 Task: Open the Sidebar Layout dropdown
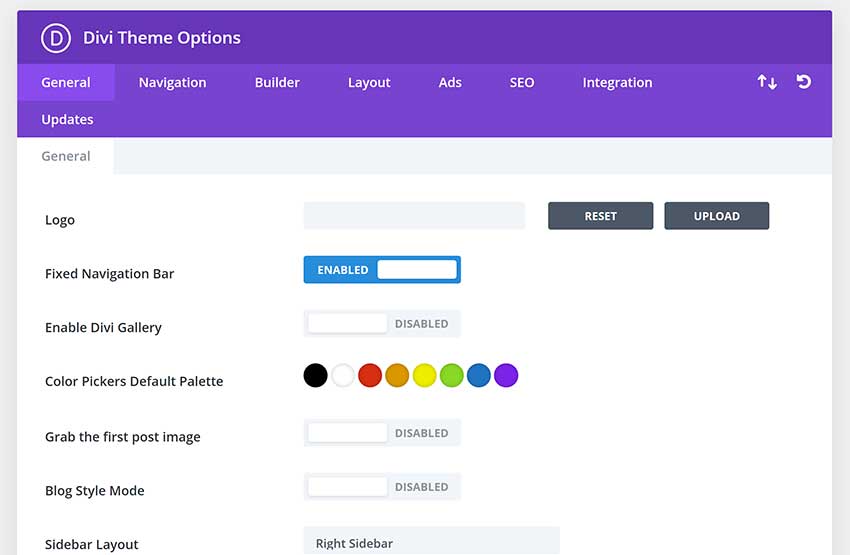pos(431,542)
